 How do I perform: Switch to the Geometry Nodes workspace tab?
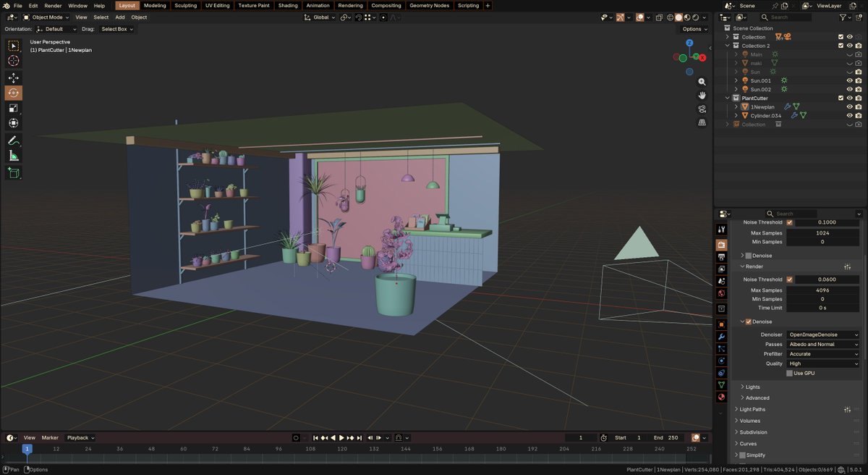(x=429, y=5)
